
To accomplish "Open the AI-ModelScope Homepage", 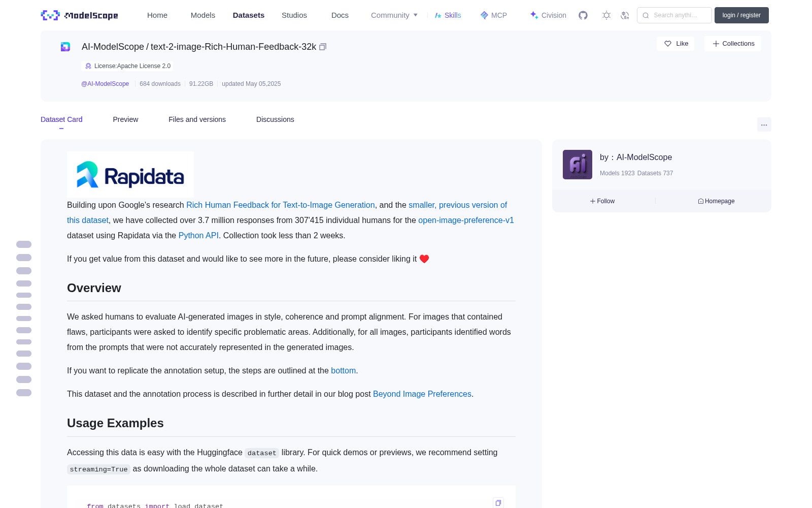I will 716,201.
